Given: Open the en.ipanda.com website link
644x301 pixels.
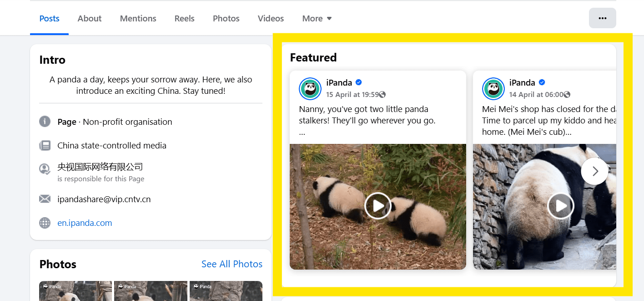Looking at the screenshot, I should click(x=85, y=223).
